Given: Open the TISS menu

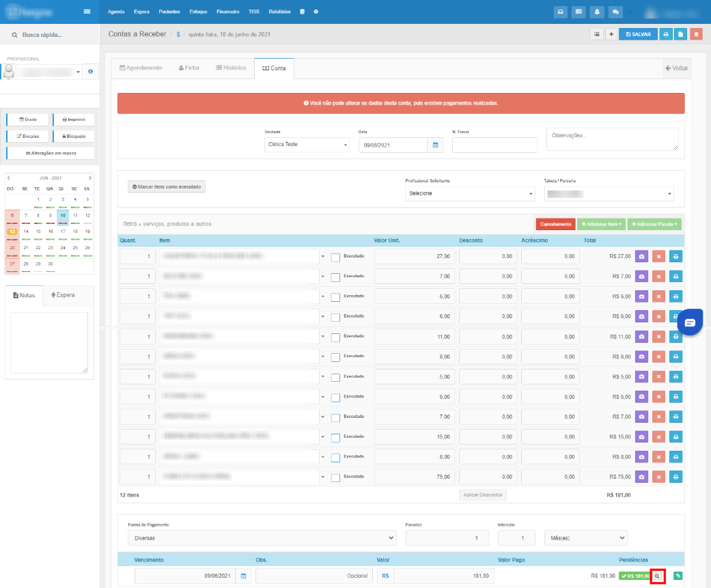Looking at the screenshot, I should (x=254, y=12).
